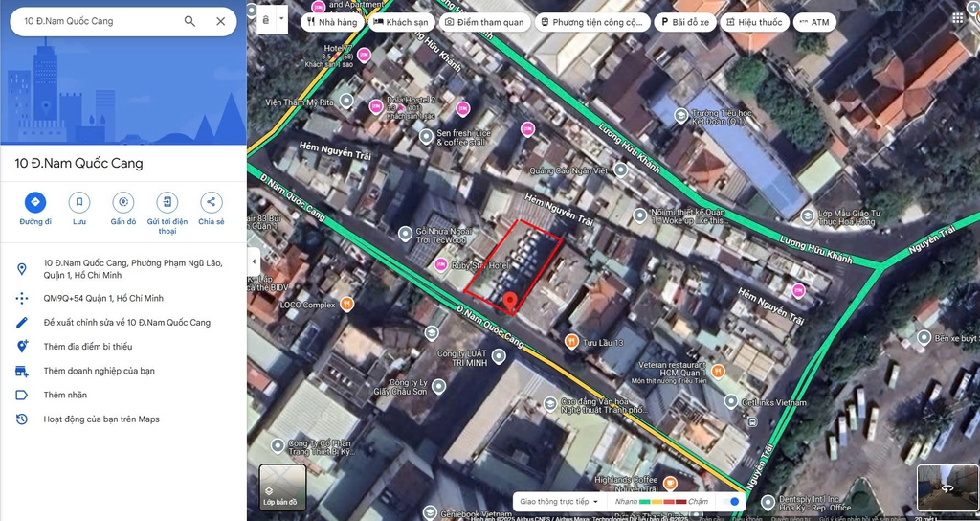Click the address row with location pin
This screenshot has height=521, width=980.
click(x=123, y=269)
